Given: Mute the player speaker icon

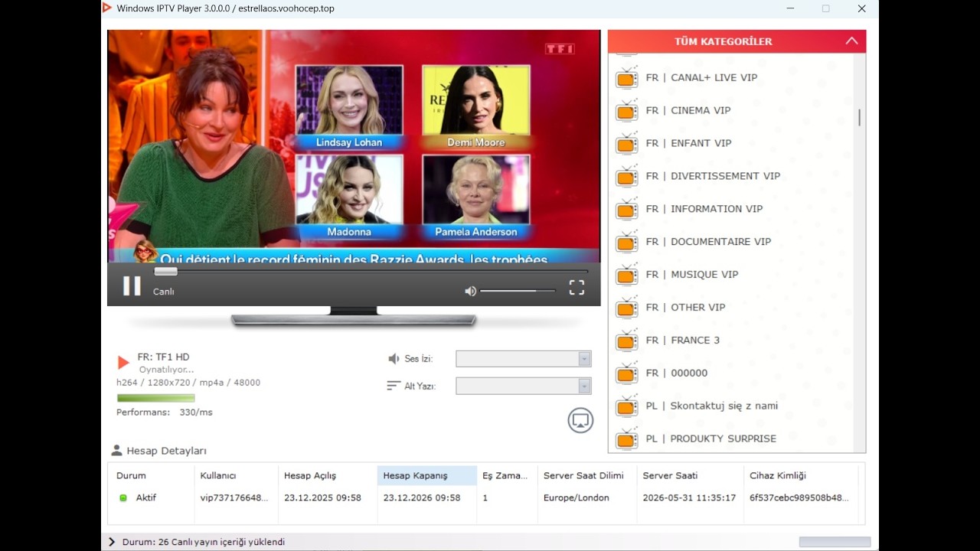Looking at the screenshot, I should click(470, 291).
